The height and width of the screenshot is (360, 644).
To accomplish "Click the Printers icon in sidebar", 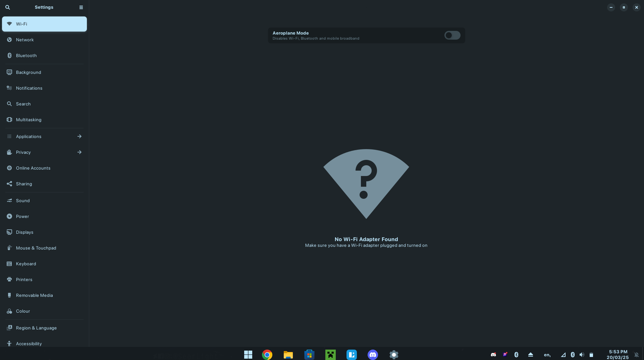I will coord(9,279).
